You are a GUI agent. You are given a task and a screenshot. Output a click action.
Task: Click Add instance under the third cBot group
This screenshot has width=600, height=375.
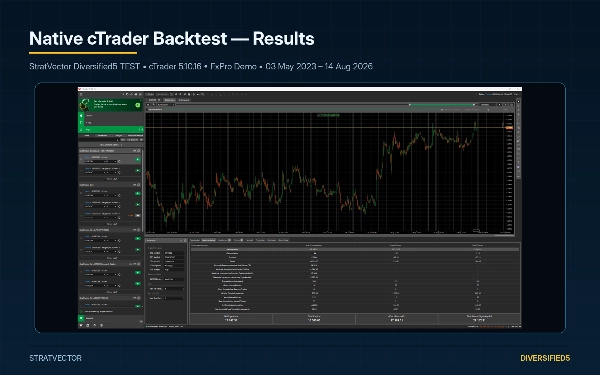112,258
